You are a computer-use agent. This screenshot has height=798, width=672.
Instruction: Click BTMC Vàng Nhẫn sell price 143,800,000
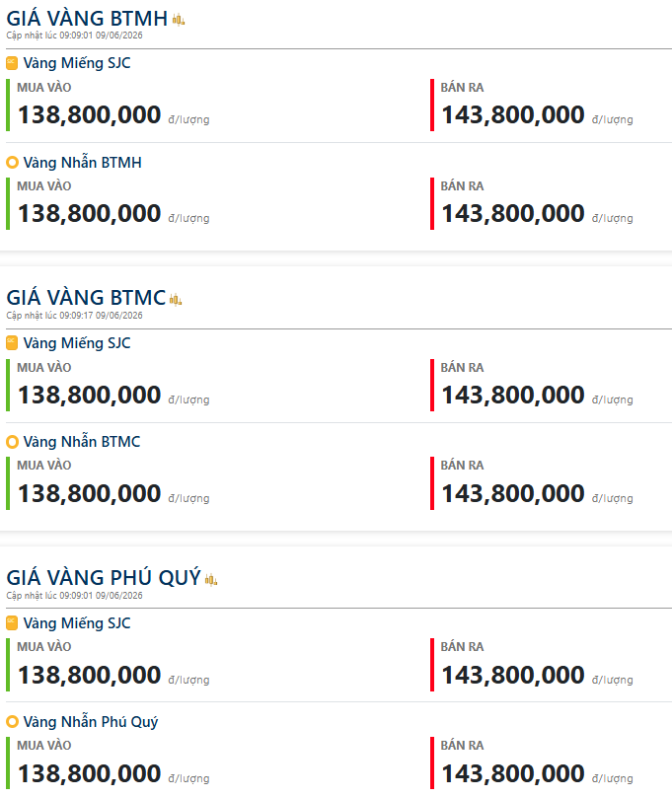coord(513,493)
